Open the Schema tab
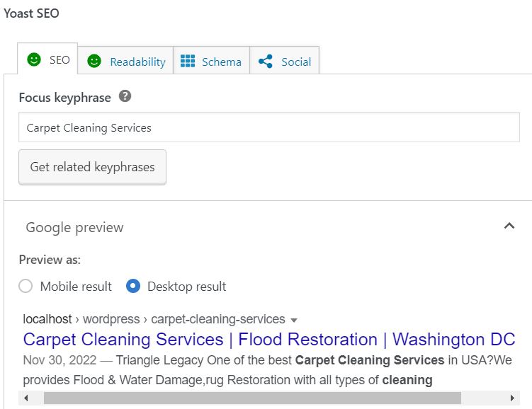This screenshot has height=409, width=532. pos(221,62)
